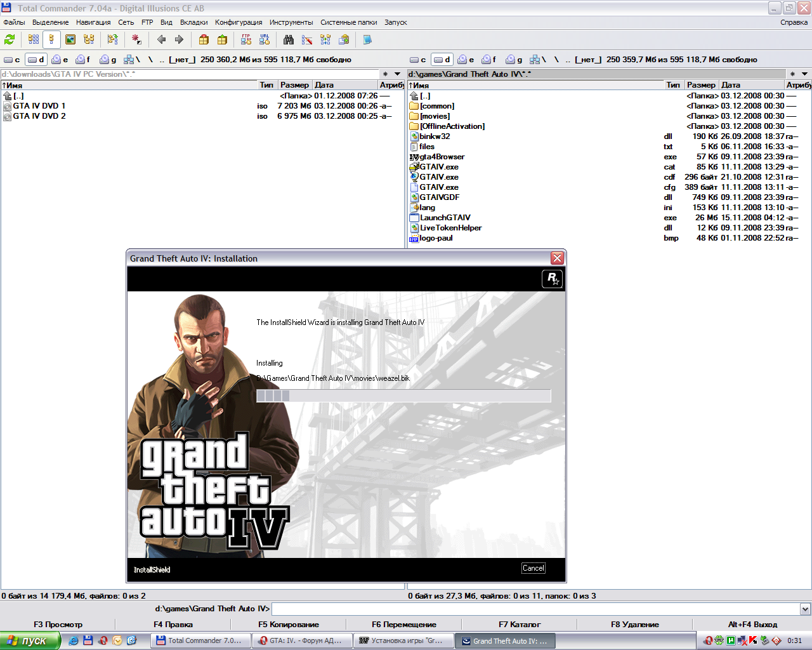This screenshot has width=812, height=650.
Task: Open multi-rename tool icon
Action: [x=307, y=39]
